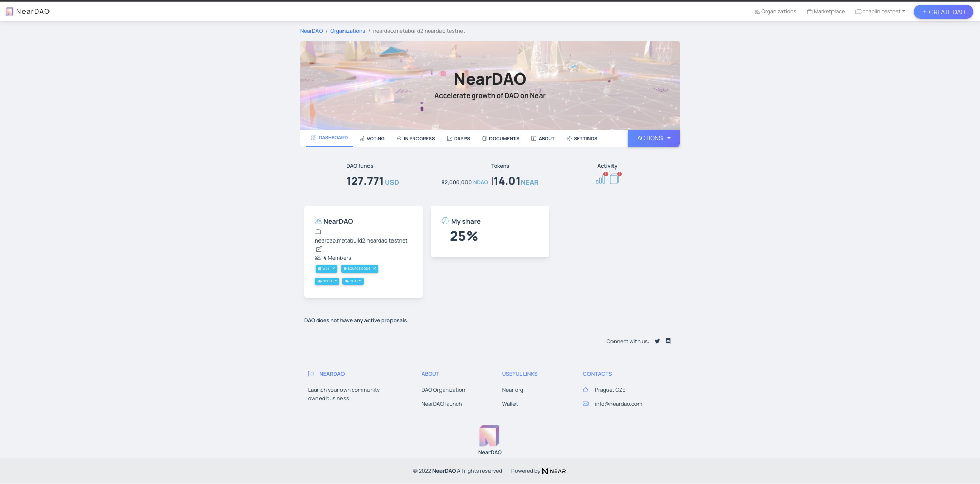Screen dimensions: 980x484
Task: Click the flag icon next to footer NEARDAO
Action: (x=311, y=374)
